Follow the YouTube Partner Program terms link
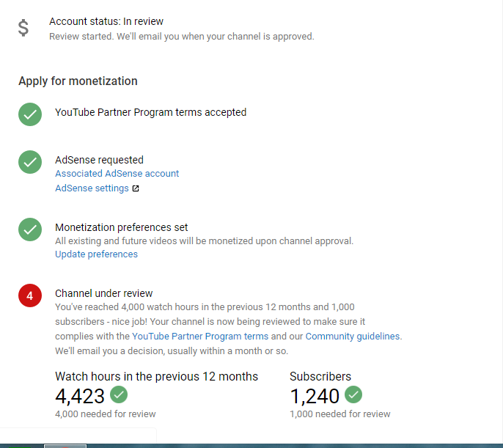503x448 pixels. pyautogui.click(x=200, y=336)
